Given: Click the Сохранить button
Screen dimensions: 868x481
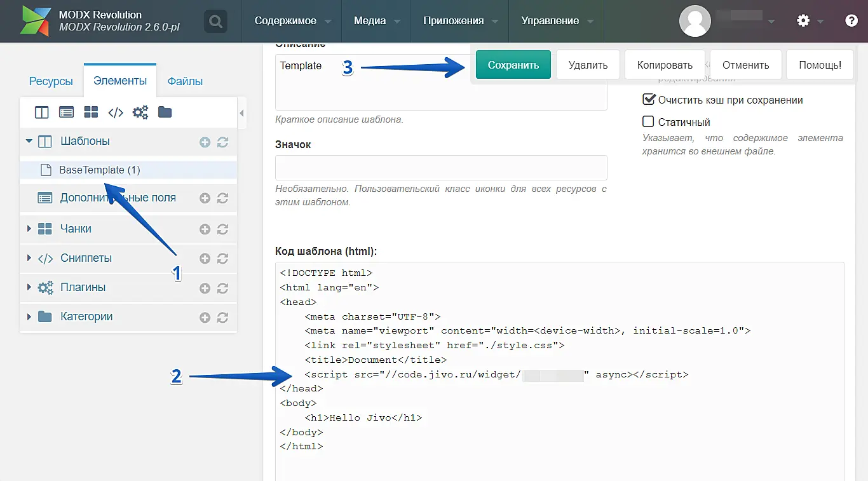Looking at the screenshot, I should click(513, 65).
